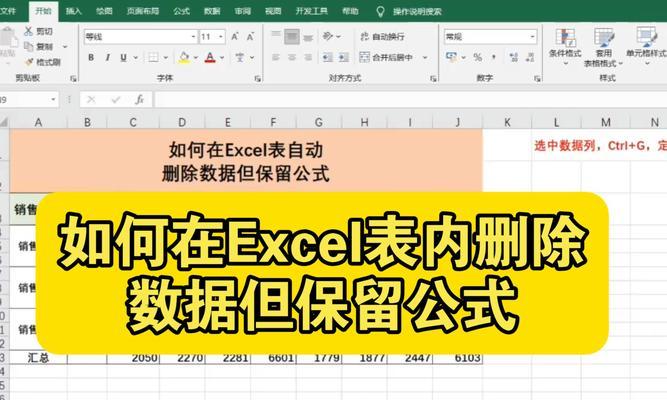Expand the fill color dropdown arrow

pyautogui.click(x=196, y=57)
